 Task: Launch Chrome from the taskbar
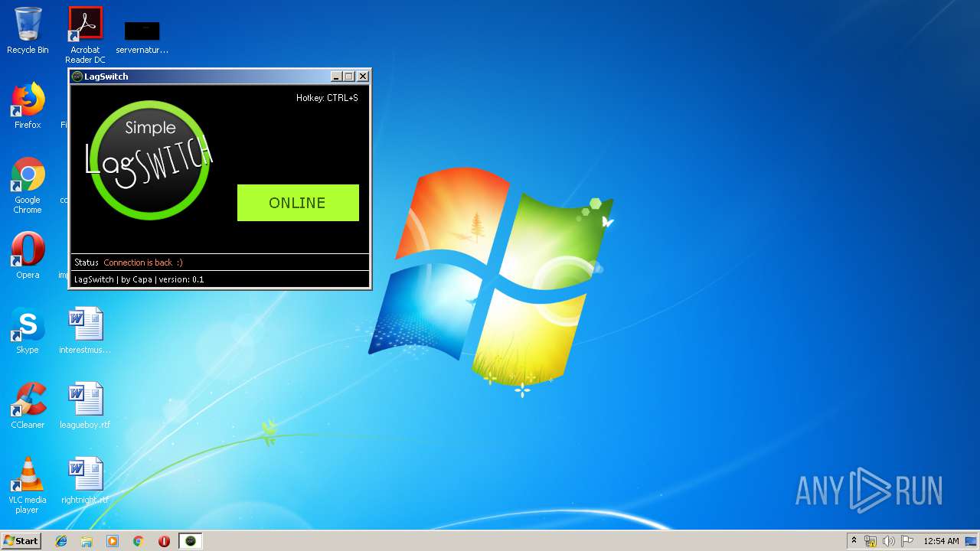click(x=138, y=541)
